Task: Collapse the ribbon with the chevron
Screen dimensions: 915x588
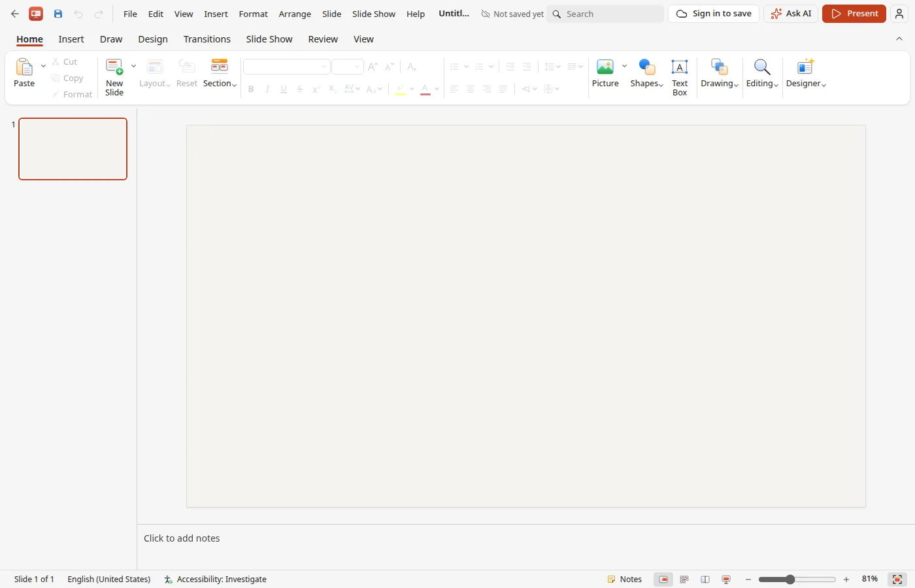Action: tap(899, 39)
